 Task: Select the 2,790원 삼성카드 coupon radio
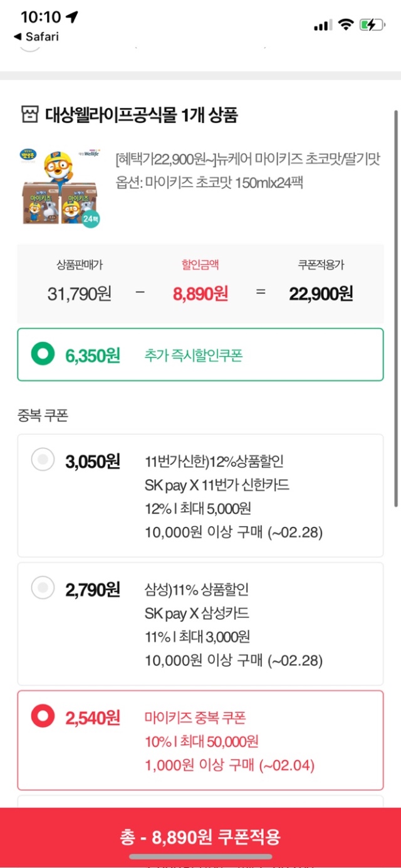(x=43, y=589)
